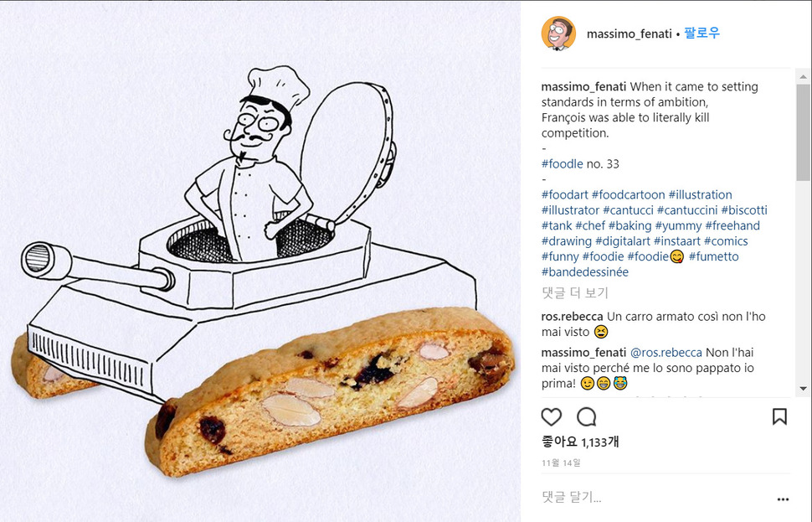Click the biscotti tank illustration image
Image resolution: width=812 pixels, height=522 pixels.
tap(260, 261)
